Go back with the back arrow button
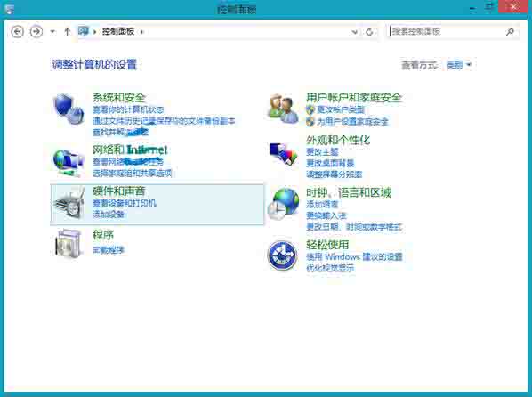 pos(17,32)
